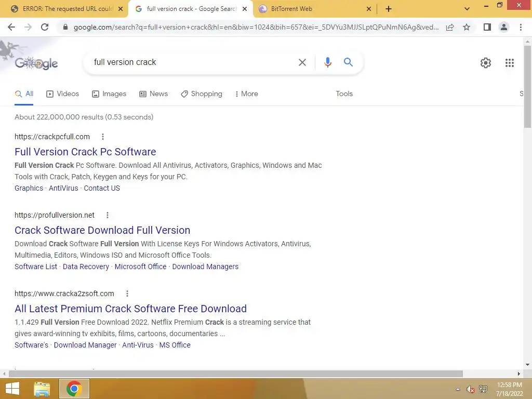Open Google quick settings gear
Screen dimensions: 532x399
pyautogui.click(x=486, y=63)
